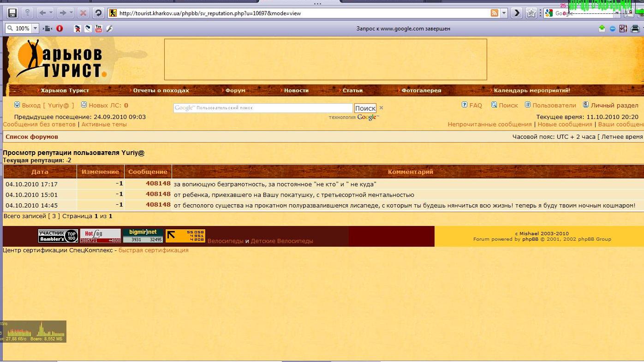Image resolution: width=644 pixels, height=362 pixels.
Task: Click the save (floppy disk) toolbar icon
Action: (x=12, y=13)
